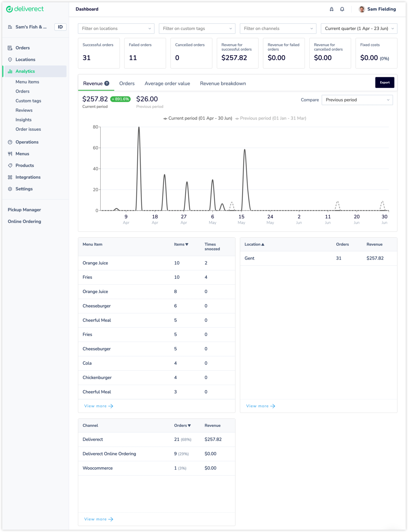
Task: Switch to the Average order value tab
Action: click(167, 83)
